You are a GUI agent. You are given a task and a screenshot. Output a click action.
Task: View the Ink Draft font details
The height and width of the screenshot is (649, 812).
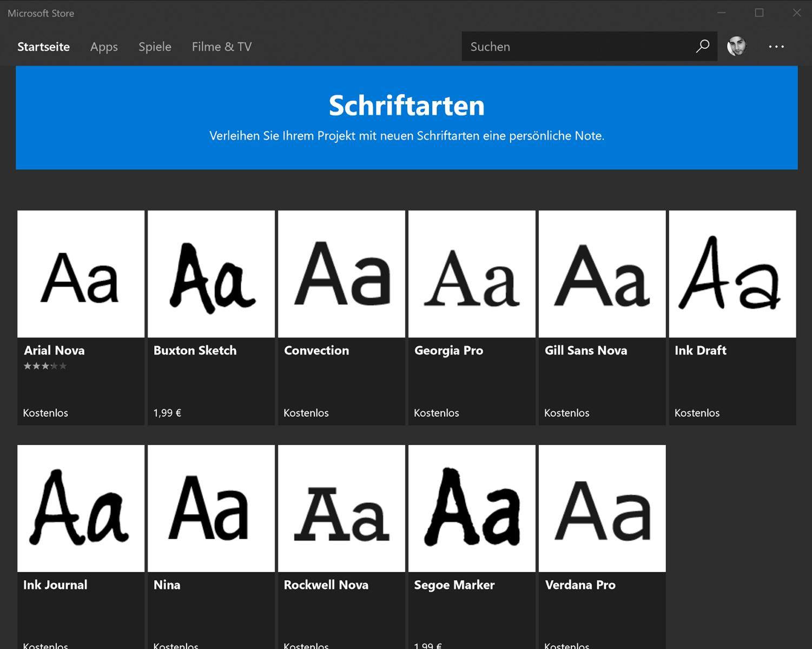point(732,274)
